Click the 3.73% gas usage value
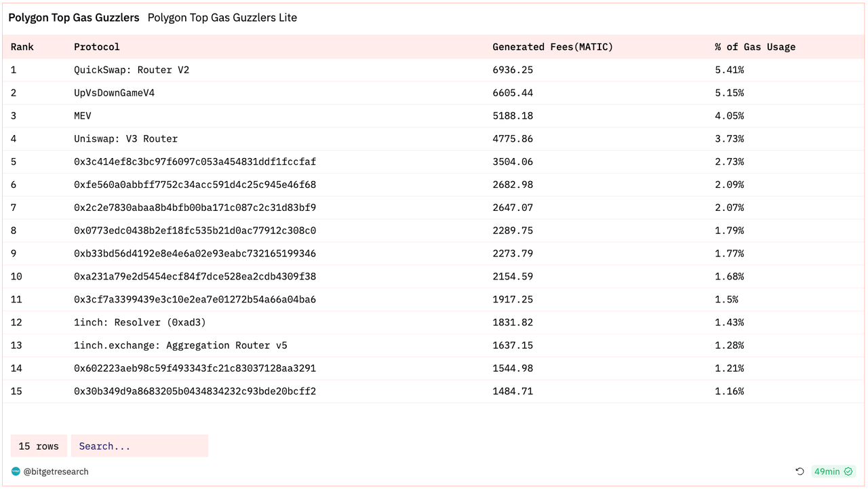The image size is (868, 489). (x=730, y=139)
